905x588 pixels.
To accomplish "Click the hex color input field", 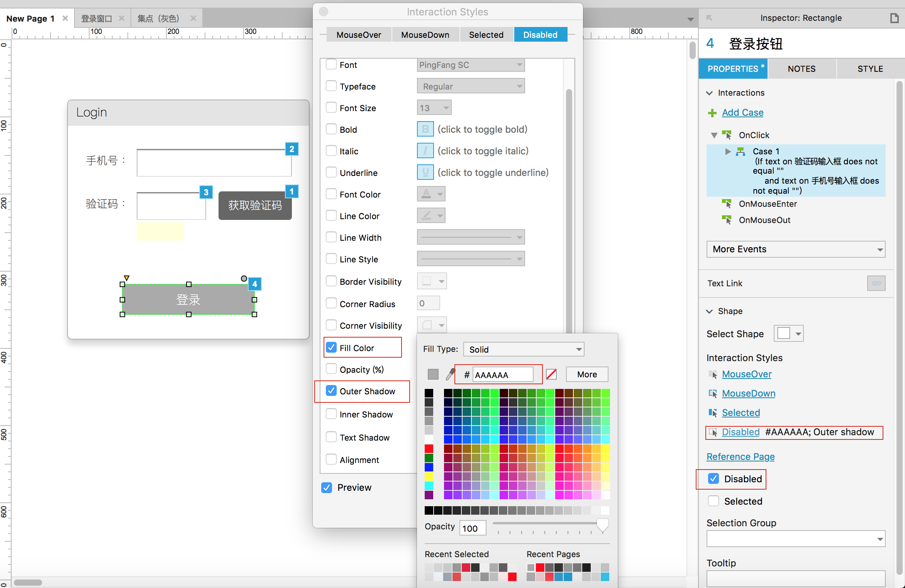I will [503, 375].
